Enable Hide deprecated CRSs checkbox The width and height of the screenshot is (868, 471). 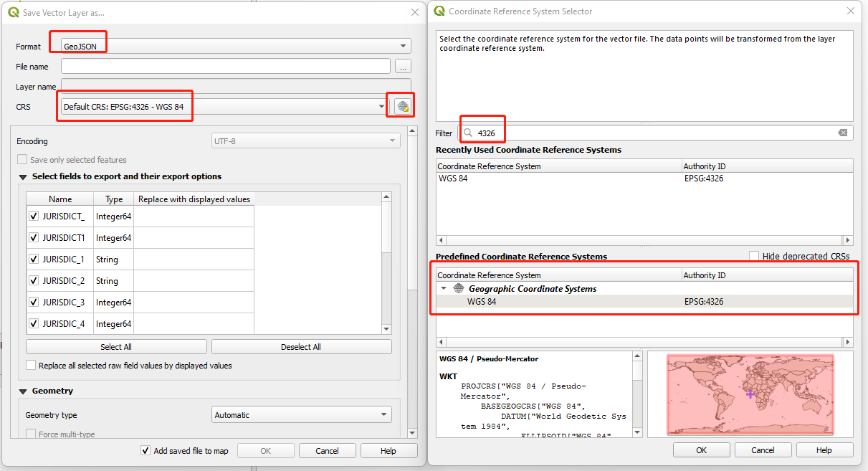point(754,256)
